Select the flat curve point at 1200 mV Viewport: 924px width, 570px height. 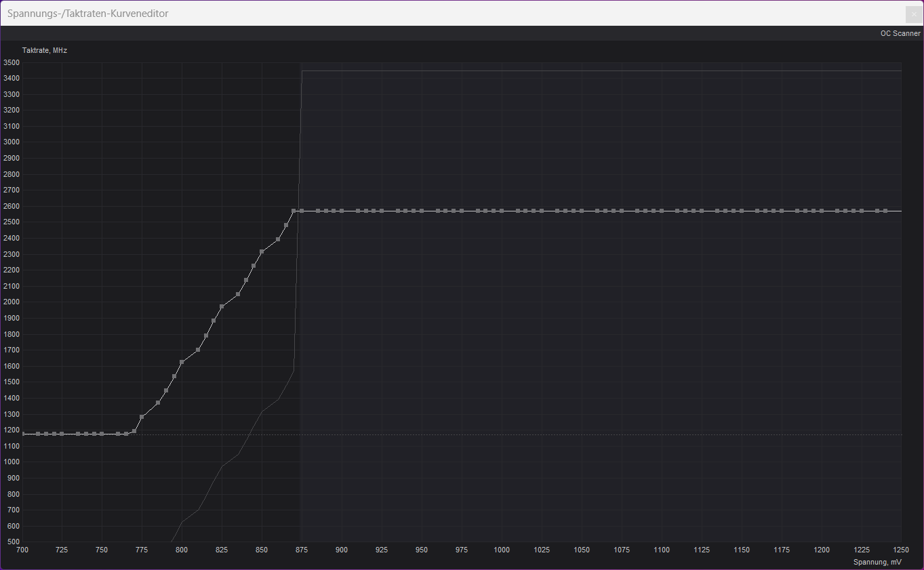[x=822, y=211]
